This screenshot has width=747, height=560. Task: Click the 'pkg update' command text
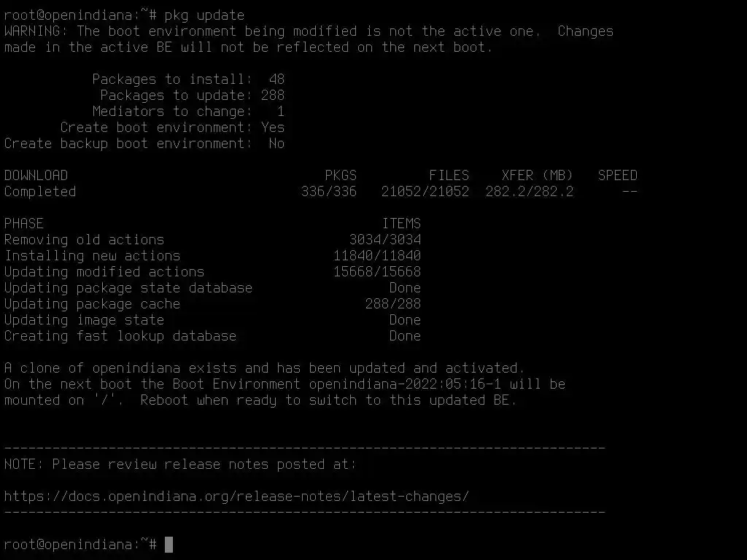click(204, 15)
